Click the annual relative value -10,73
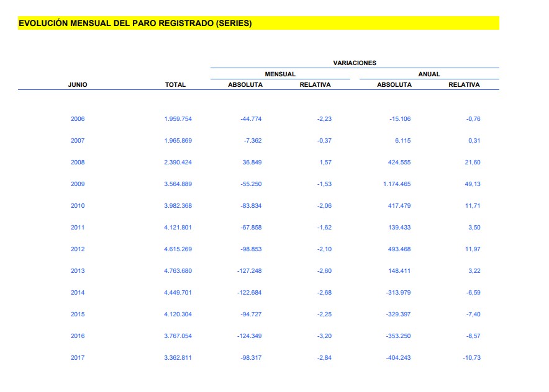 tap(471, 358)
